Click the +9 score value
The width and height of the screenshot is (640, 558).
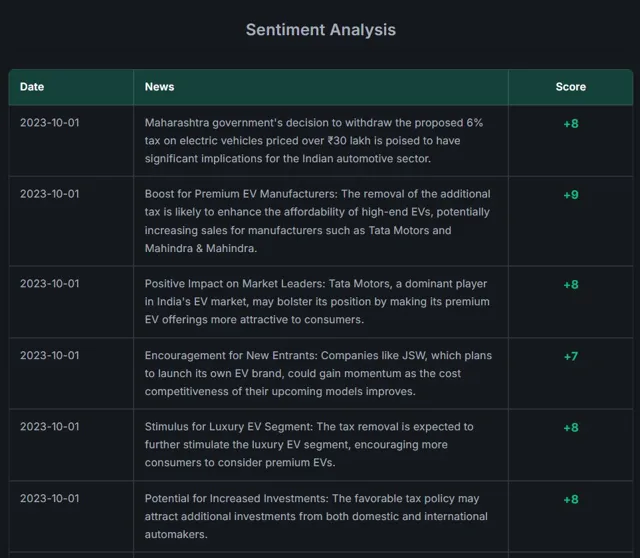click(571, 195)
